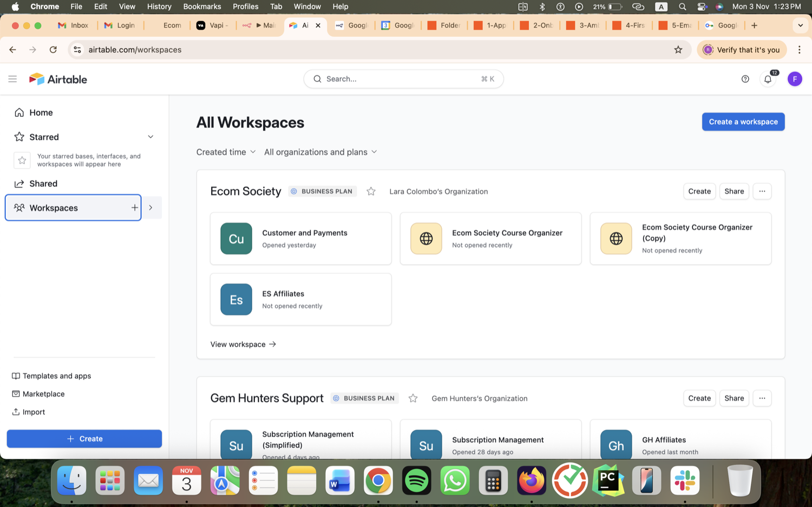Open All organizations and plans filter
This screenshot has height=507, width=812.
coord(320,152)
